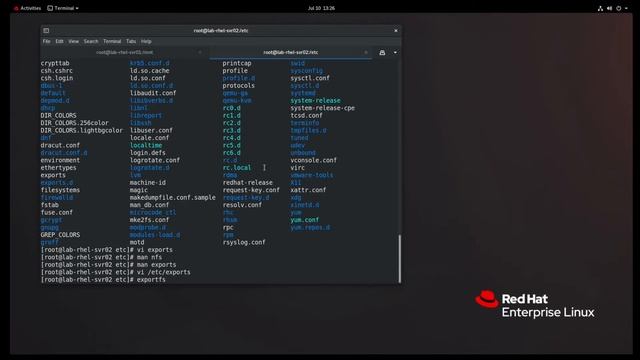The height and width of the screenshot is (360, 640).
Task: Click the terminal window menu icon in title bar
Action: (46, 31)
